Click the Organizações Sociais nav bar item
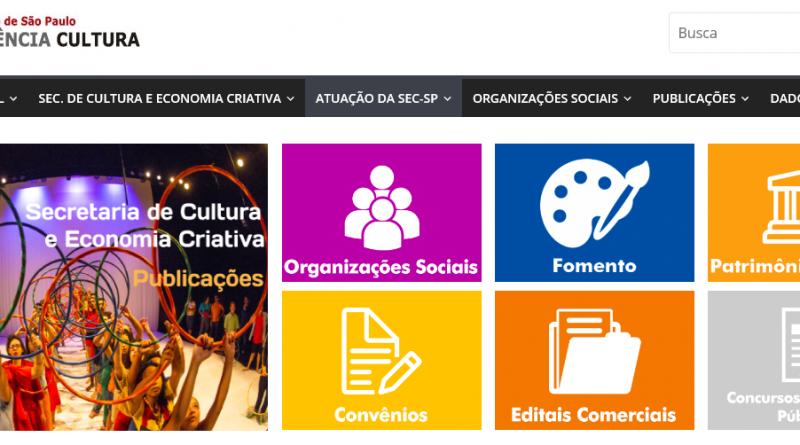 [x=552, y=98]
